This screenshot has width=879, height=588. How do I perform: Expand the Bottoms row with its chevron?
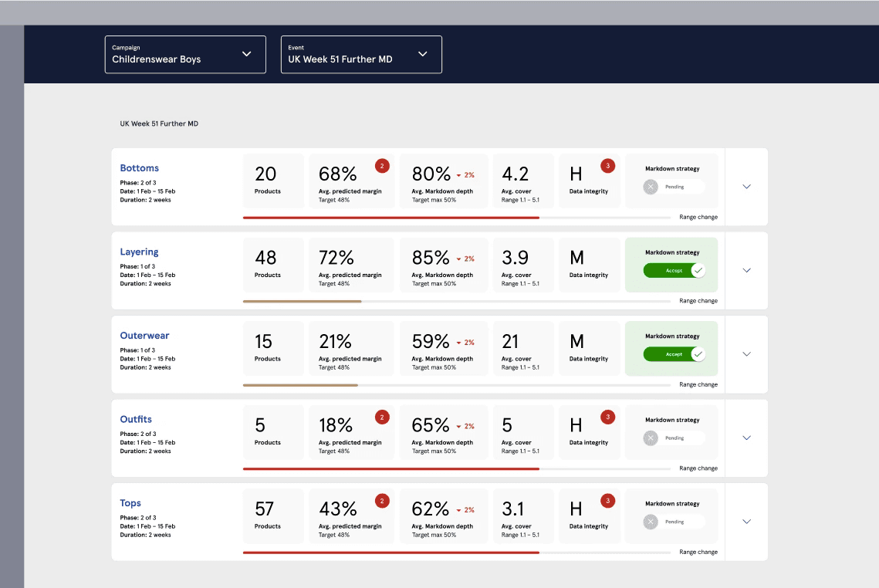click(x=747, y=187)
